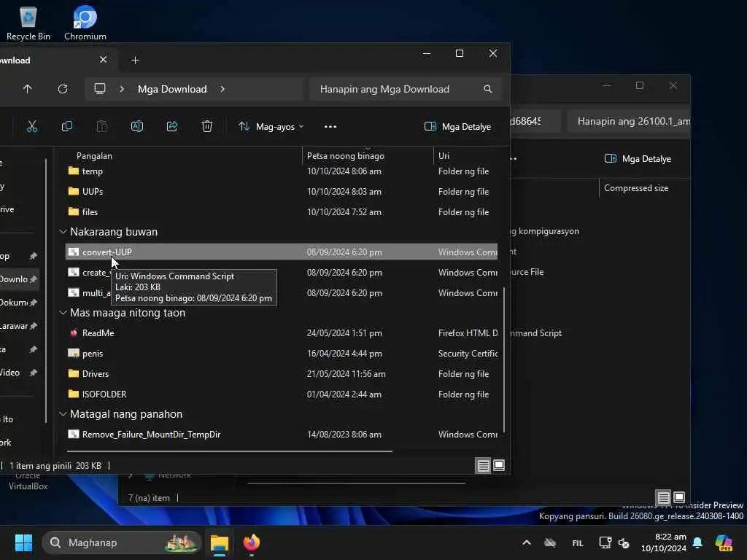Refresh the Mga Download folder
Screen dimensions: 747x560
tap(63, 89)
